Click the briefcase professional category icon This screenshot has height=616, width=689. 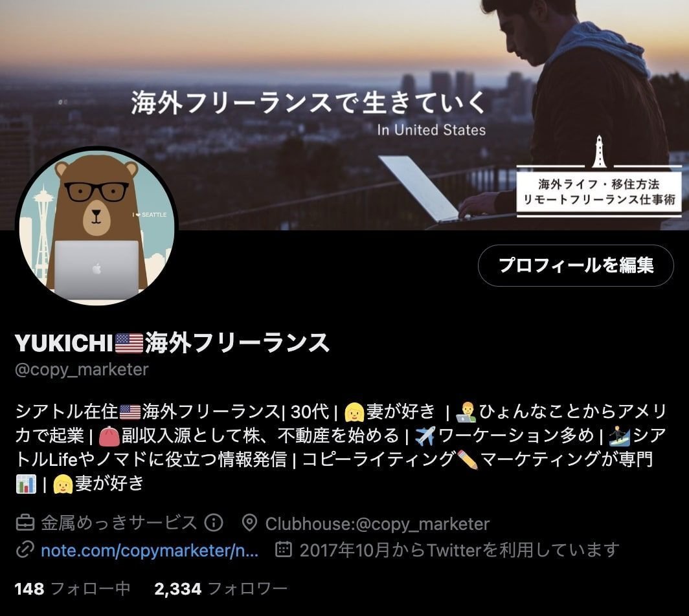tap(25, 523)
